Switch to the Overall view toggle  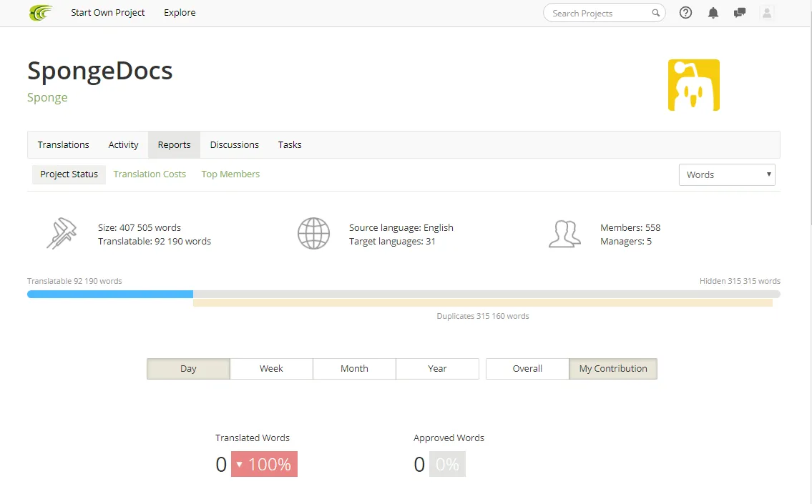tap(527, 369)
